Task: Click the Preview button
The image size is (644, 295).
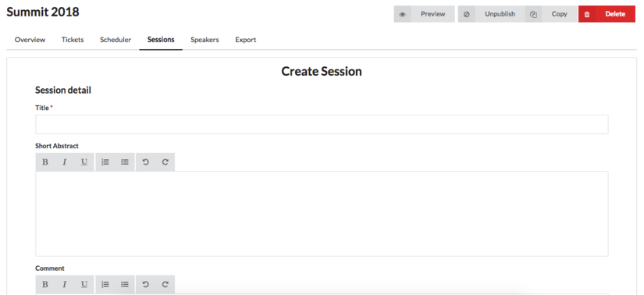Action: coord(425,14)
